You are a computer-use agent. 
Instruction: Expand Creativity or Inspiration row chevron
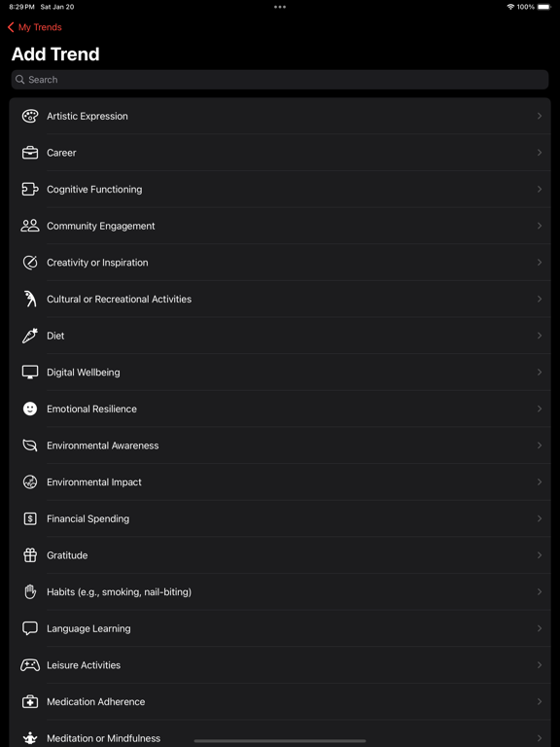(540, 263)
